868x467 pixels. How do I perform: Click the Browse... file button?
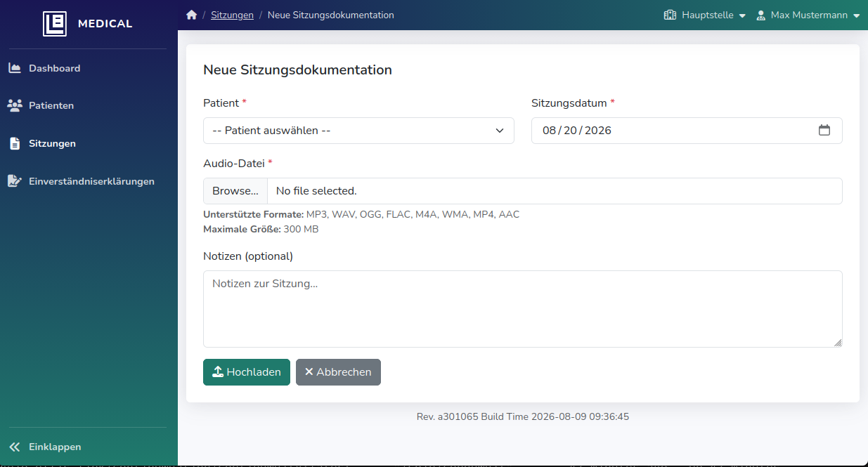(x=235, y=191)
